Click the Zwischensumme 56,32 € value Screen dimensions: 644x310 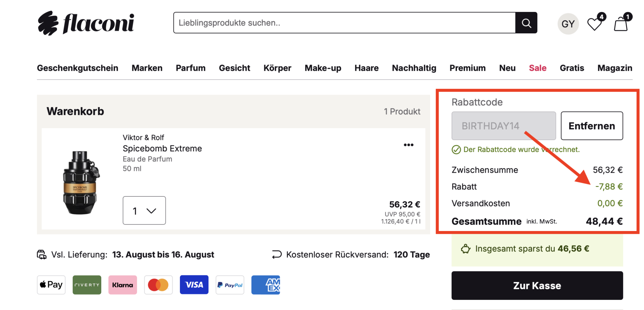[x=608, y=170]
